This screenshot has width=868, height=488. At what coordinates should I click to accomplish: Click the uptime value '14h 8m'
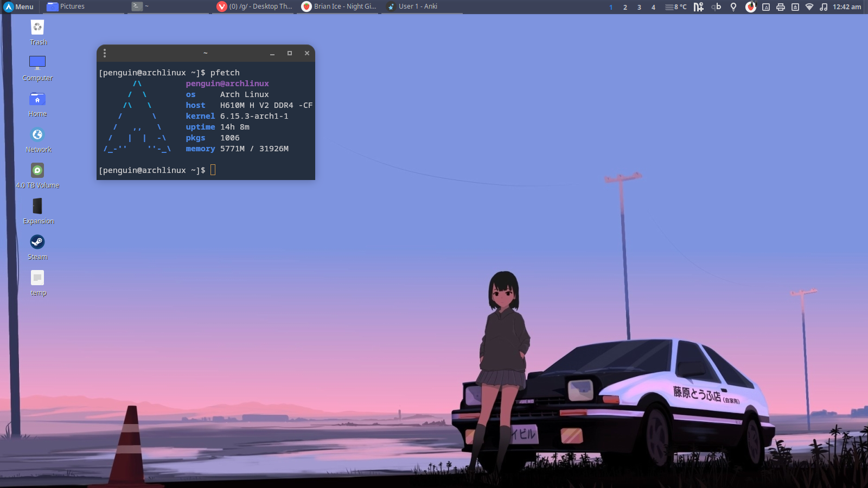pos(235,127)
